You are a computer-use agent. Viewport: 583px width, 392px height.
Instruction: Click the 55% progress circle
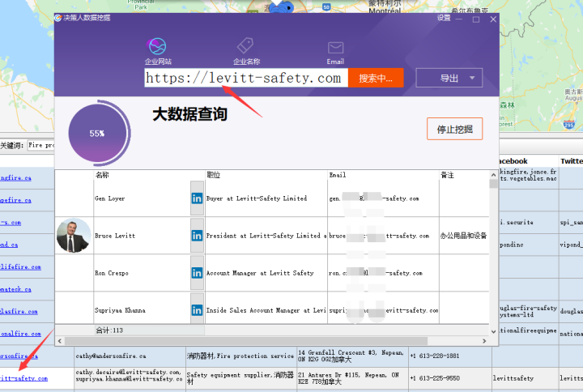99,133
